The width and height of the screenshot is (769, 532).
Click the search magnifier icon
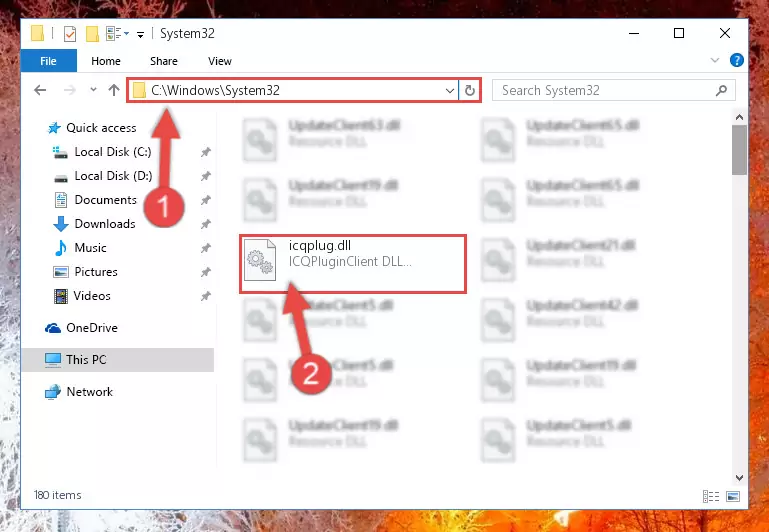[x=721, y=90]
